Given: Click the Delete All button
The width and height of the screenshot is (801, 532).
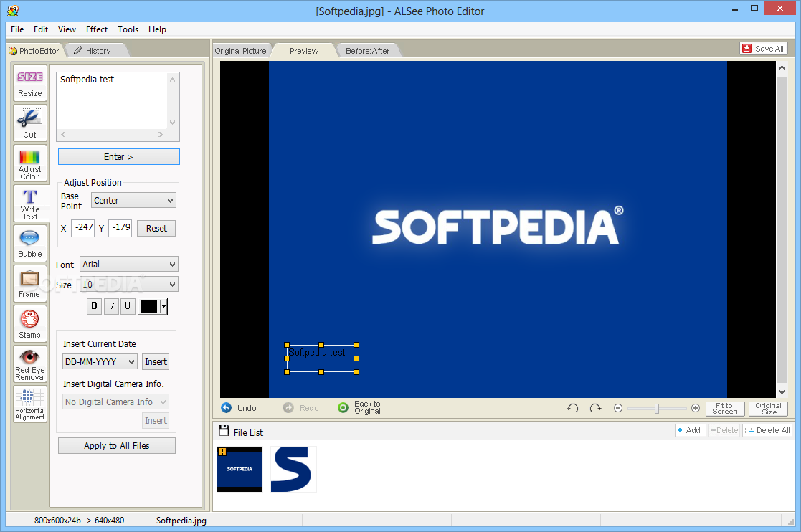Looking at the screenshot, I should coord(768,430).
